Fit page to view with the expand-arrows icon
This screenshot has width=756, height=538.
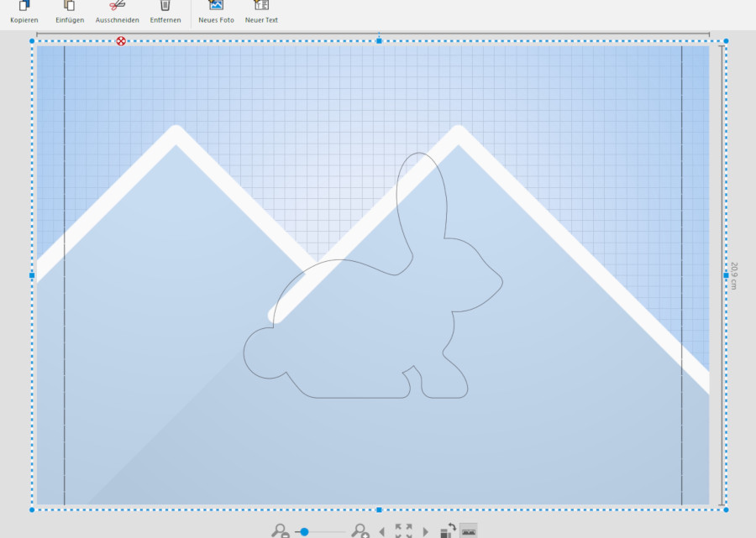pos(403,530)
